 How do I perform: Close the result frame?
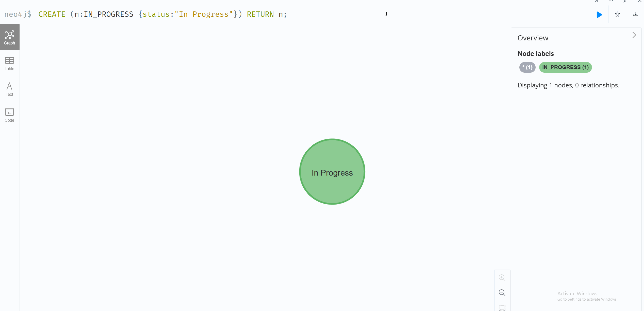(x=639, y=1)
